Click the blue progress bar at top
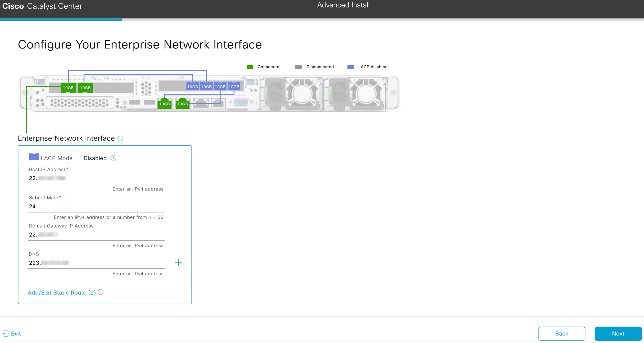Viewport: 644px width, 343px height. (x=61, y=19)
